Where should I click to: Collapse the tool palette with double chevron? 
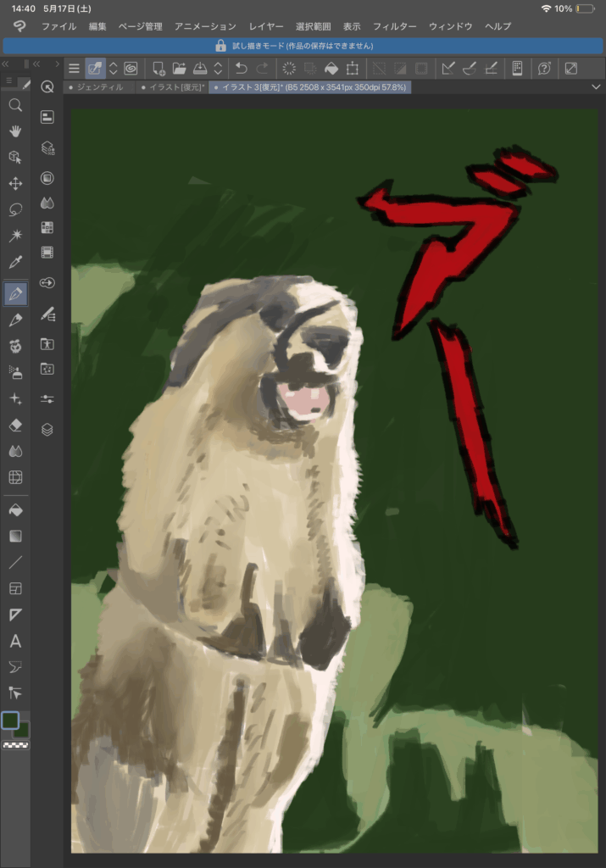click(6, 64)
